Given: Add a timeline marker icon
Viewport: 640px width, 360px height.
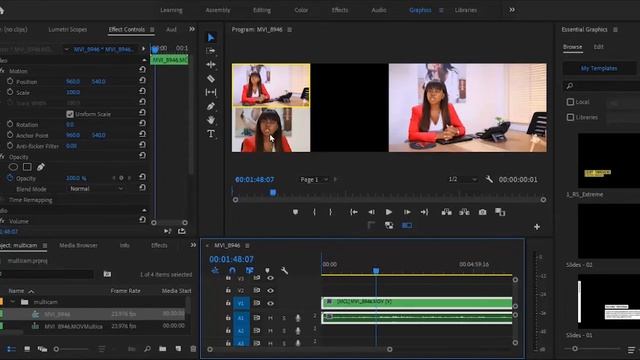Looking at the screenshot, I should (x=267, y=270).
